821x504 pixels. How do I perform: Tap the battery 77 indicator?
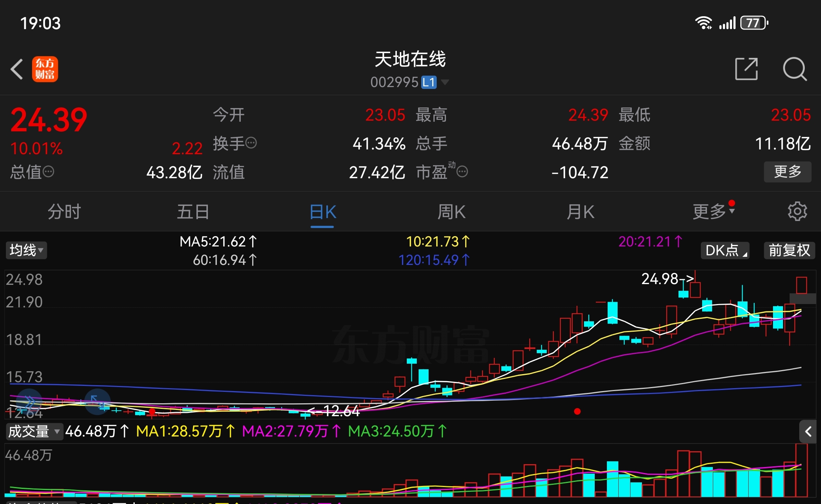coord(754,23)
